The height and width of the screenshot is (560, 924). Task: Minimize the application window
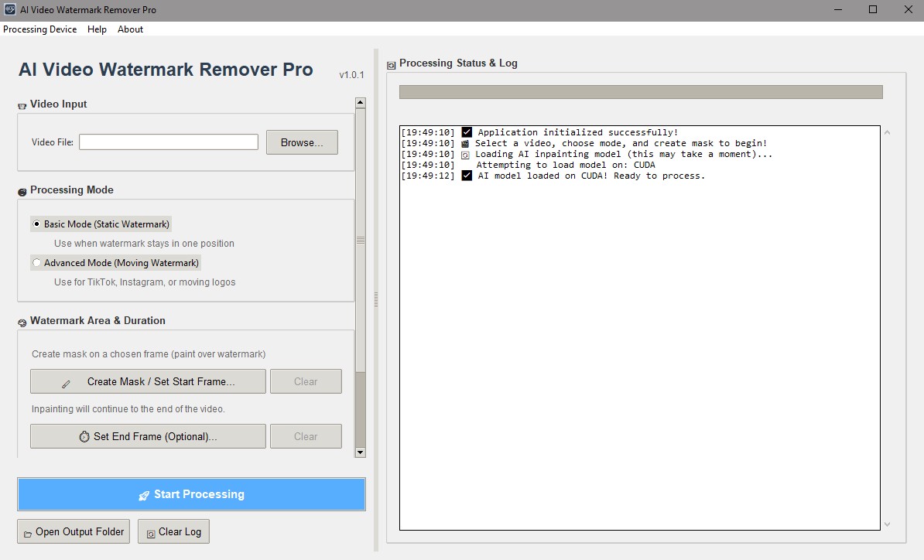point(837,9)
